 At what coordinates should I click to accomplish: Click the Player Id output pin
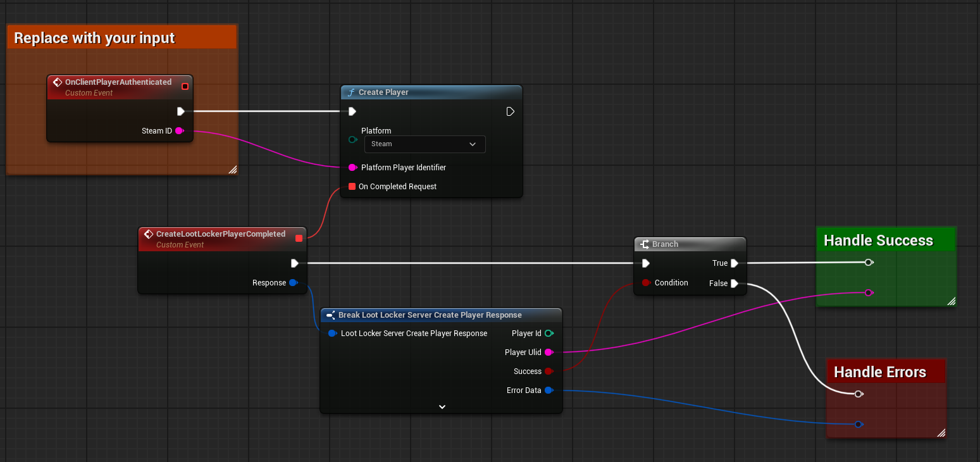tap(549, 334)
